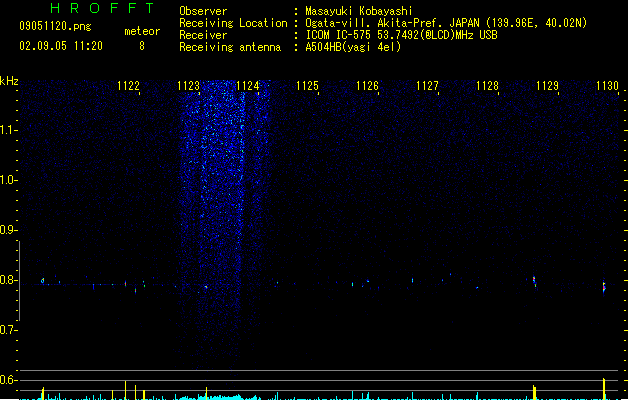Click the kHz axis unit label
The height and width of the screenshot is (400, 629).
tap(9, 81)
